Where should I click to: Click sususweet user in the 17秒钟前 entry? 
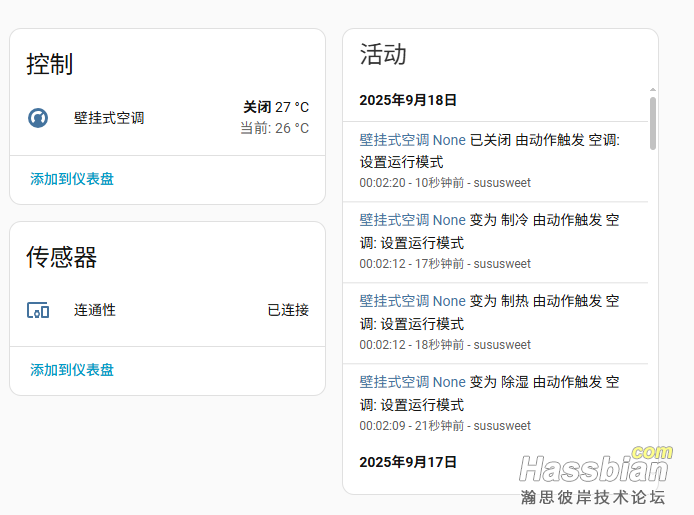tap(501, 264)
